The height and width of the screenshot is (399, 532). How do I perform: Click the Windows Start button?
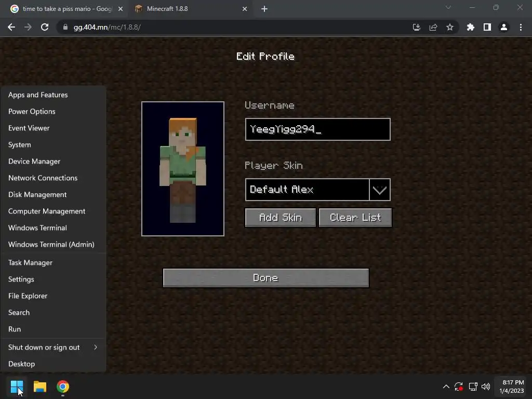click(x=17, y=387)
